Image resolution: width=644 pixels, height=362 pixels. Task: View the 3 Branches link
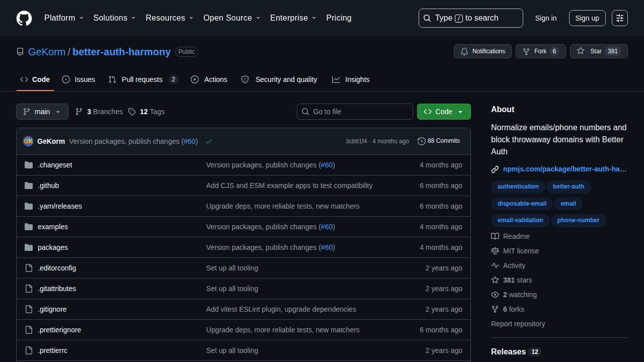pyautogui.click(x=99, y=112)
